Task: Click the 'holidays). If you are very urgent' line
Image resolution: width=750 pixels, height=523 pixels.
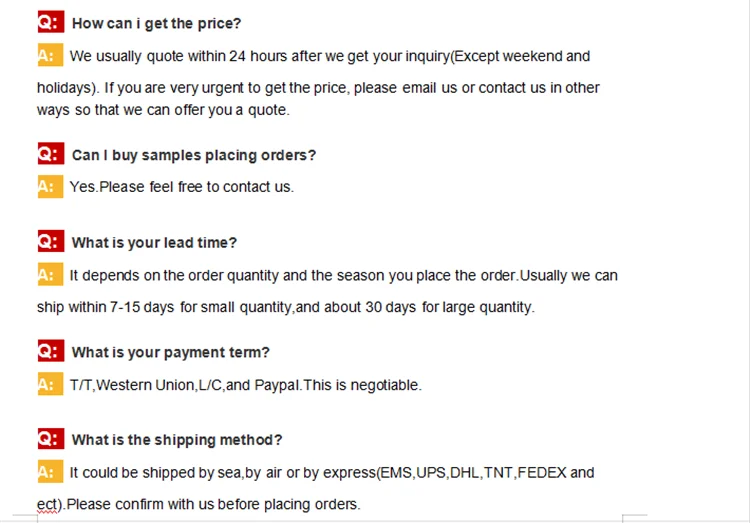Action: (x=318, y=88)
